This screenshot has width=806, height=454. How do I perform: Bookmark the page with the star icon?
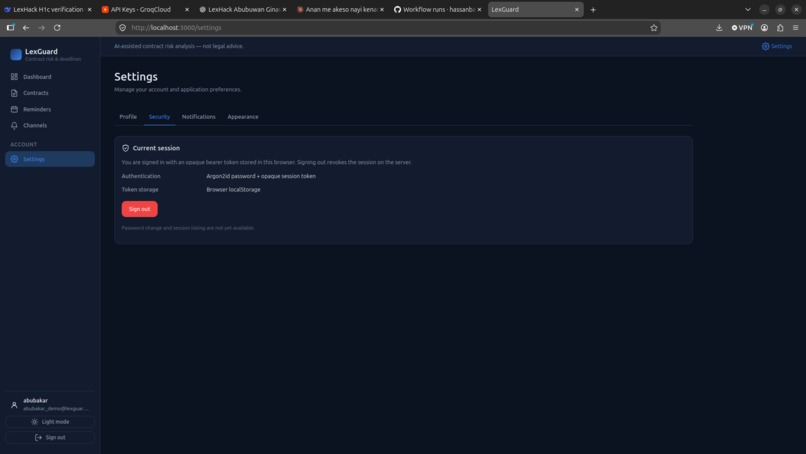(x=654, y=28)
